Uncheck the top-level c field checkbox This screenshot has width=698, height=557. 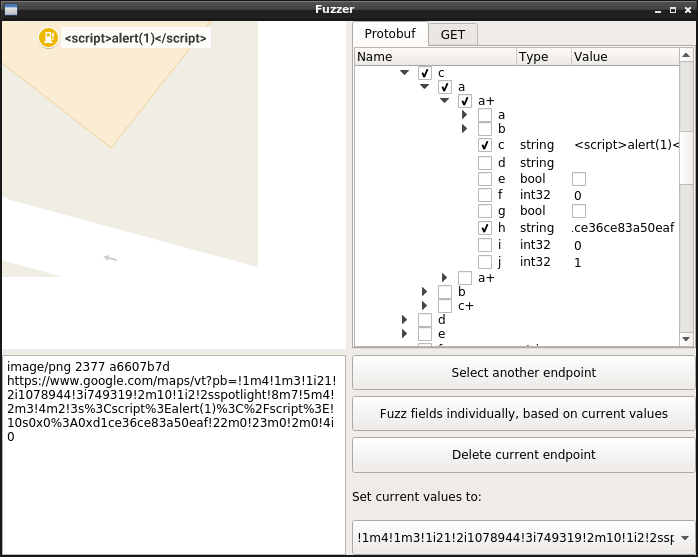click(x=425, y=73)
